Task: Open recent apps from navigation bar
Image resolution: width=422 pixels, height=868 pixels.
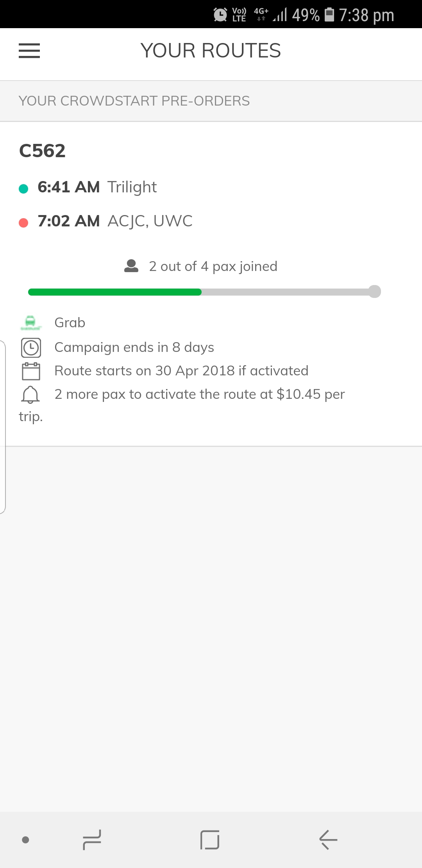Action: pyautogui.click(x=92, y=839)
